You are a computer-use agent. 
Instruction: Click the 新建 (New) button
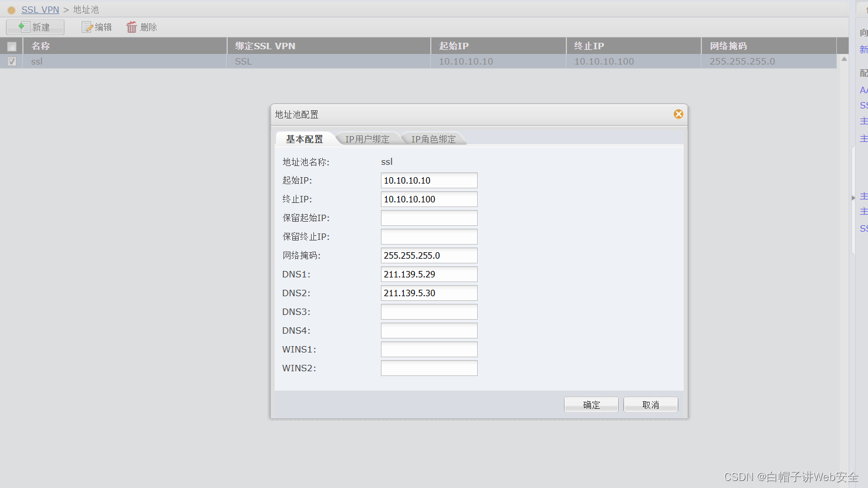pyautogui.click(x=35, y=27)
